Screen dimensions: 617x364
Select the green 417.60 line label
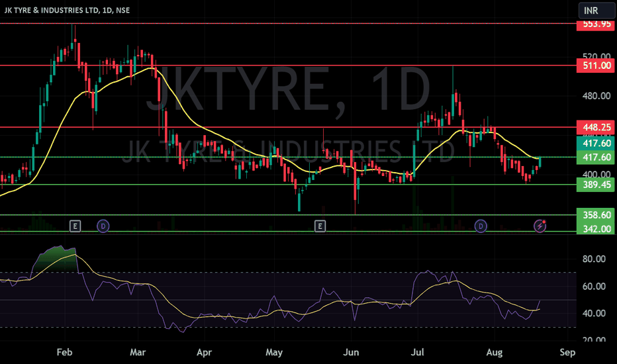coord(596,158)
